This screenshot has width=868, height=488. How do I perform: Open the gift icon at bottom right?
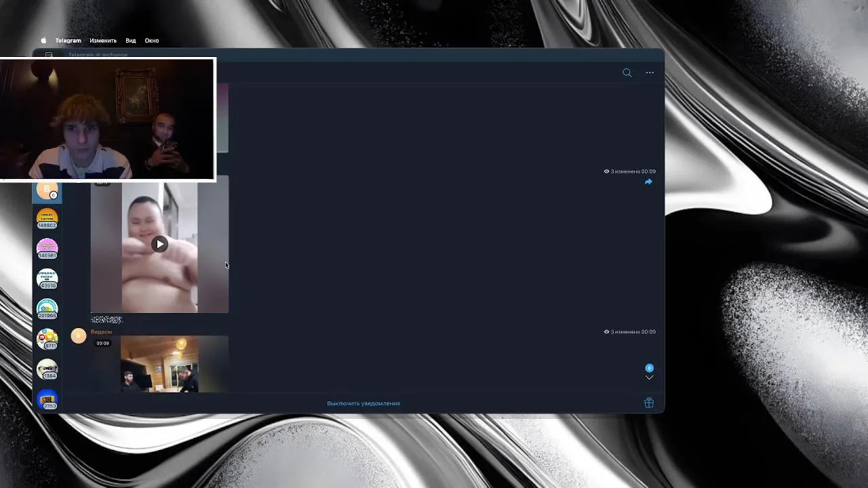(649, 403)
